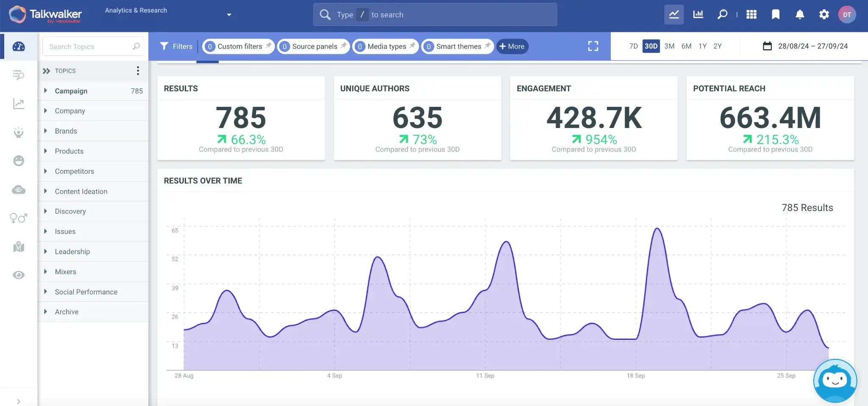Click the 18 Sep peak on chart
This screenshot has height=406, width=868.
tap(657, 229)
